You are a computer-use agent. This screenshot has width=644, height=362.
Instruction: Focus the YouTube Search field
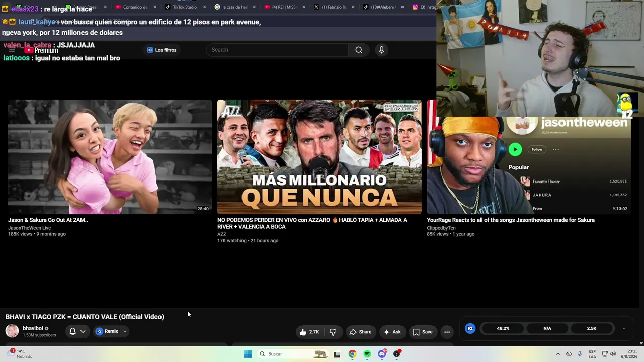click(x=277, y=50)
